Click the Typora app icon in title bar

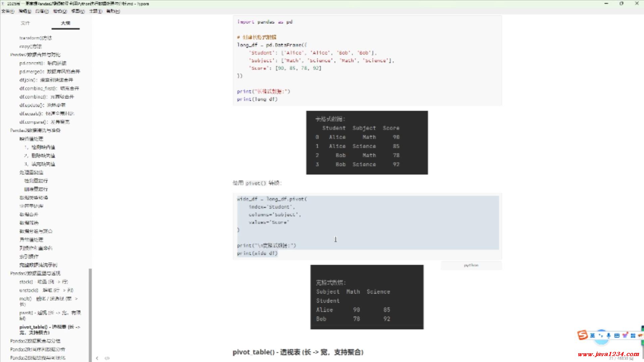[x=3, y=4]
